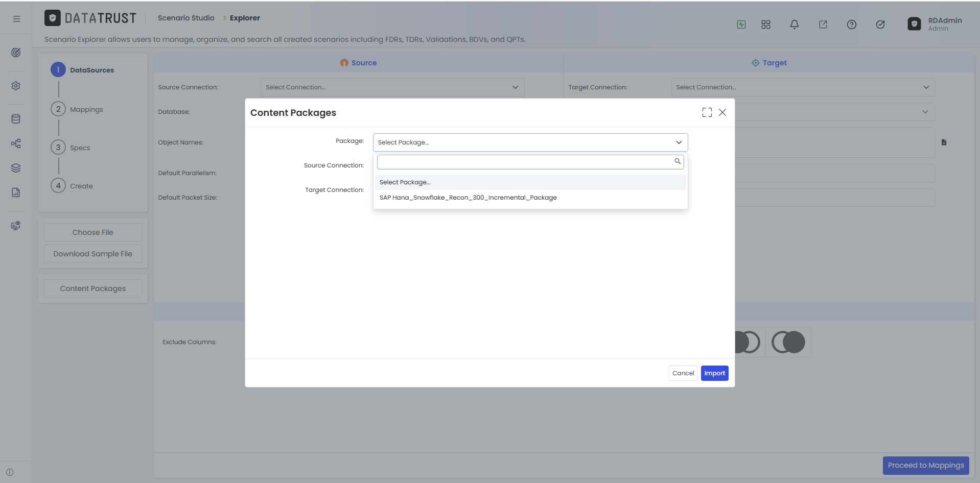Open the layers stack sidebar icon
Screen dimensions: 980x483
pos(16,168)
